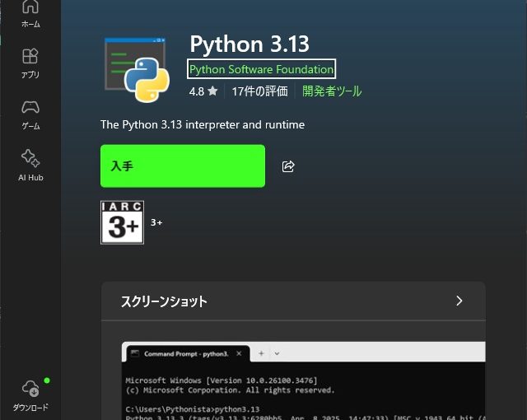Open the Games (ゲーム) sidebar section

pyautogui.click(x=30, y=115)
